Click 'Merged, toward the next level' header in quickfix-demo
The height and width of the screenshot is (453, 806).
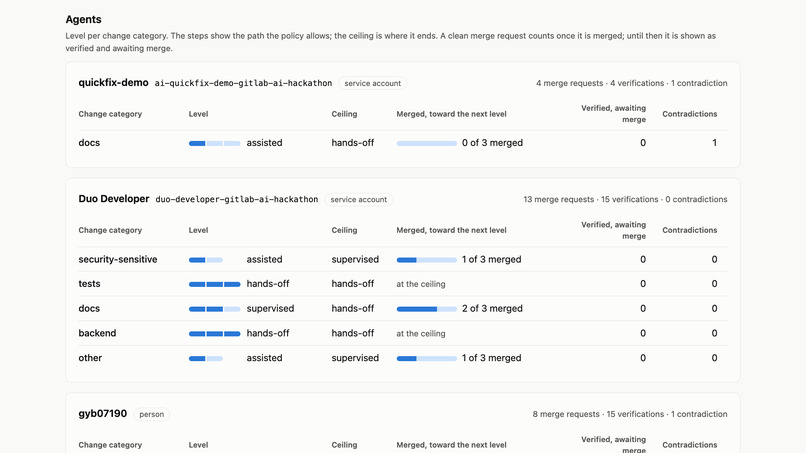pyautogui.click(x=451, y=114)
